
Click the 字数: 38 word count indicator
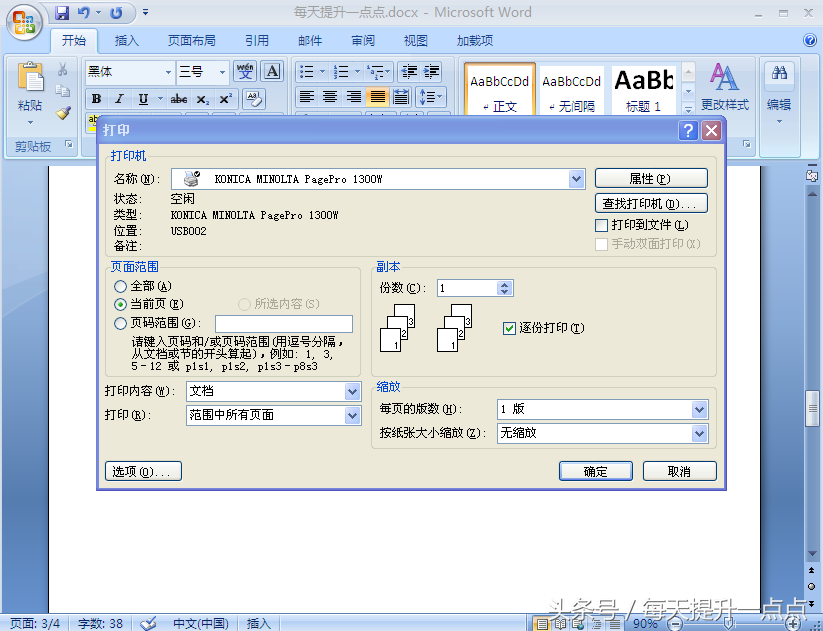coord(100,623)
